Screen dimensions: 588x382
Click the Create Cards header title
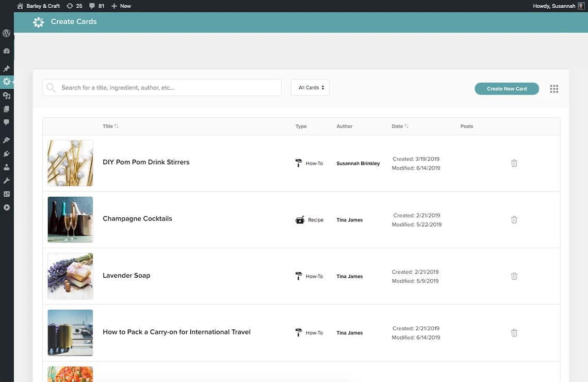74,22
